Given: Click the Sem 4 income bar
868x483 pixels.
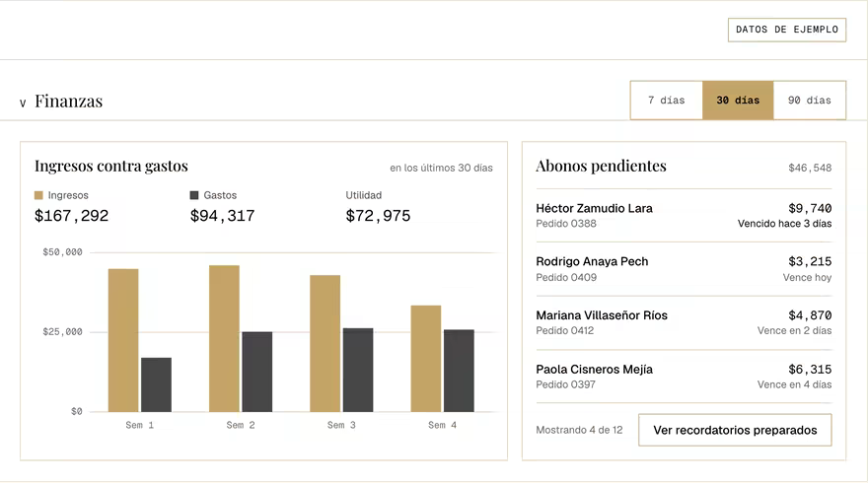Looking at the screenshot, I should (x=426, y=359).
